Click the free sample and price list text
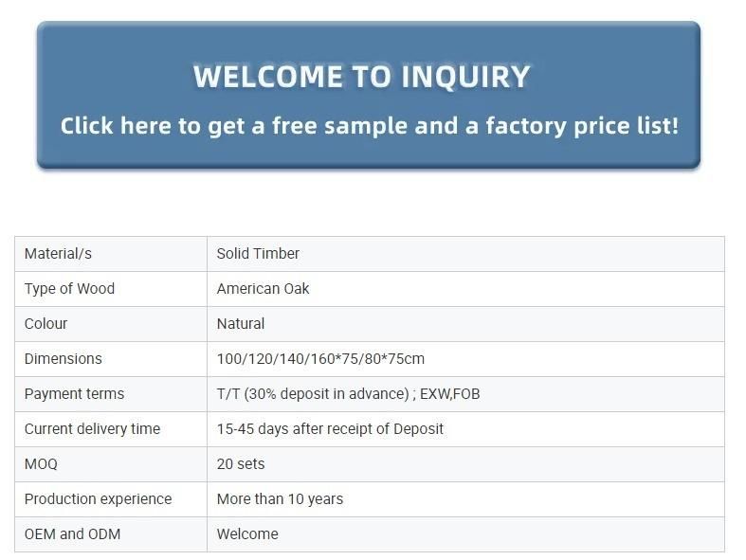Image resolution: width=746 pixels, height=560 pixels. 369,126
